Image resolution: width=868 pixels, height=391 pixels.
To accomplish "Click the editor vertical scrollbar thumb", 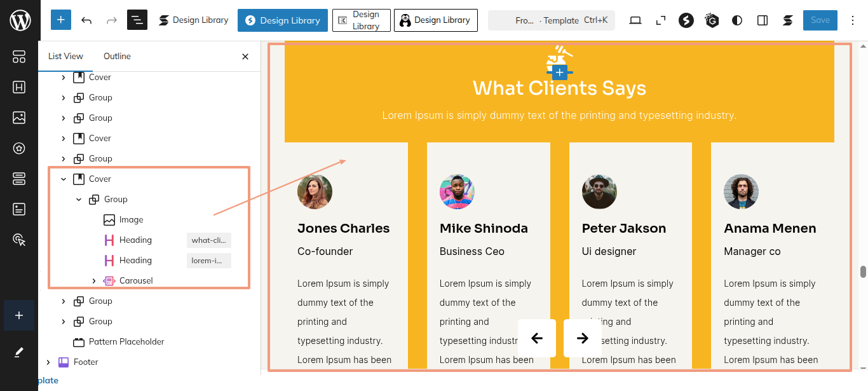I will (863, 272).
